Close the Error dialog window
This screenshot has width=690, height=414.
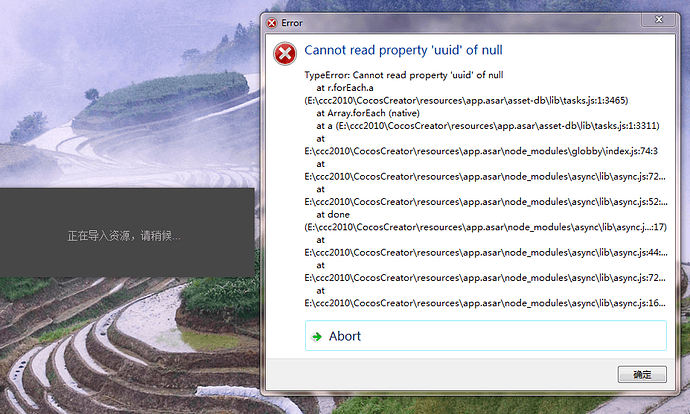(658, 19)
